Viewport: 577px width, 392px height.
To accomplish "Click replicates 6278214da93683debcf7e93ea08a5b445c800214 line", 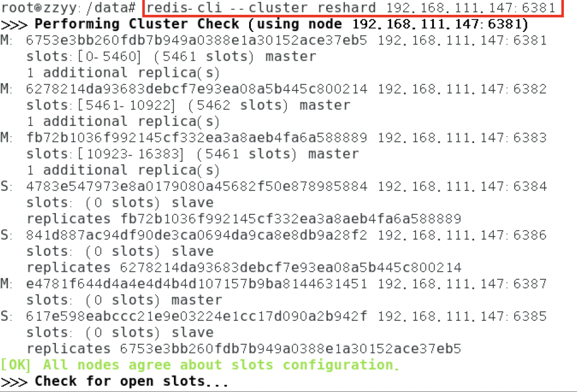I will [x=244, y=268].
